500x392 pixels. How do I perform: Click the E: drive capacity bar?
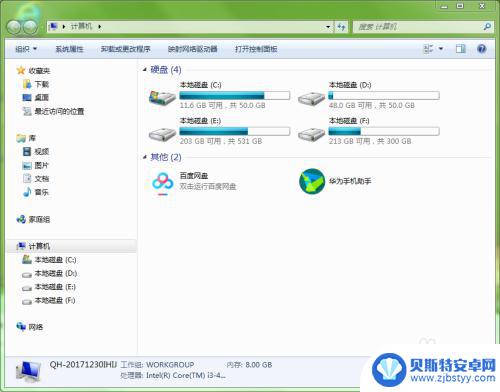point(235,131)
